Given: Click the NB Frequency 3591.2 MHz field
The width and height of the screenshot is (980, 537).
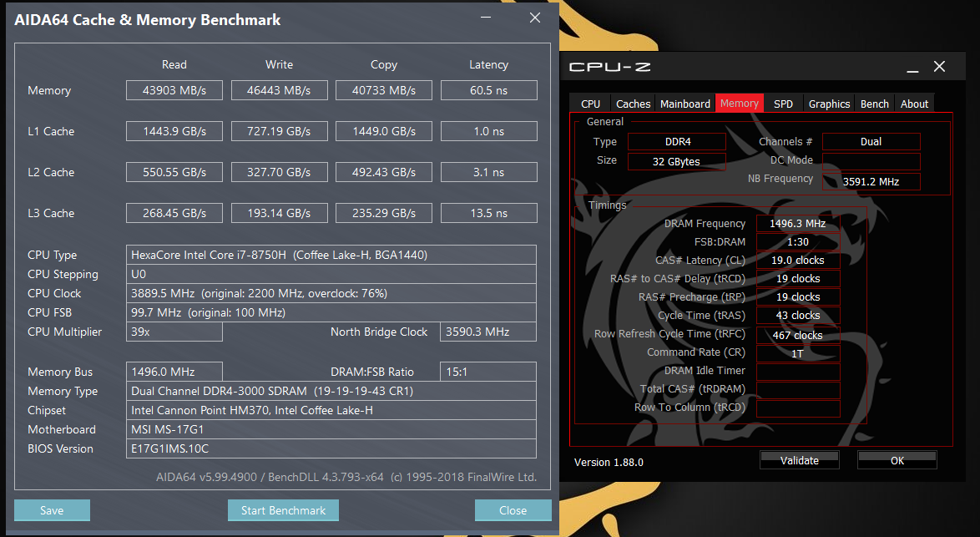Looking at the screenshot, I should tap(871, 181).
